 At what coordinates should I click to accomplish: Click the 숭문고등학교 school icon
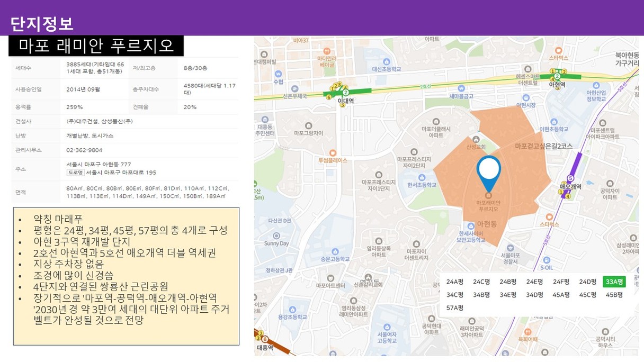click(334, 252)
